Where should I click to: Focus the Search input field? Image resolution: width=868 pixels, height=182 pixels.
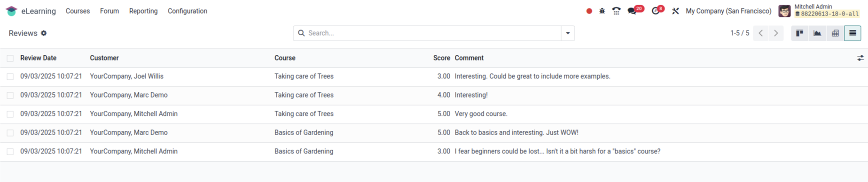click(x=432, y=33)
